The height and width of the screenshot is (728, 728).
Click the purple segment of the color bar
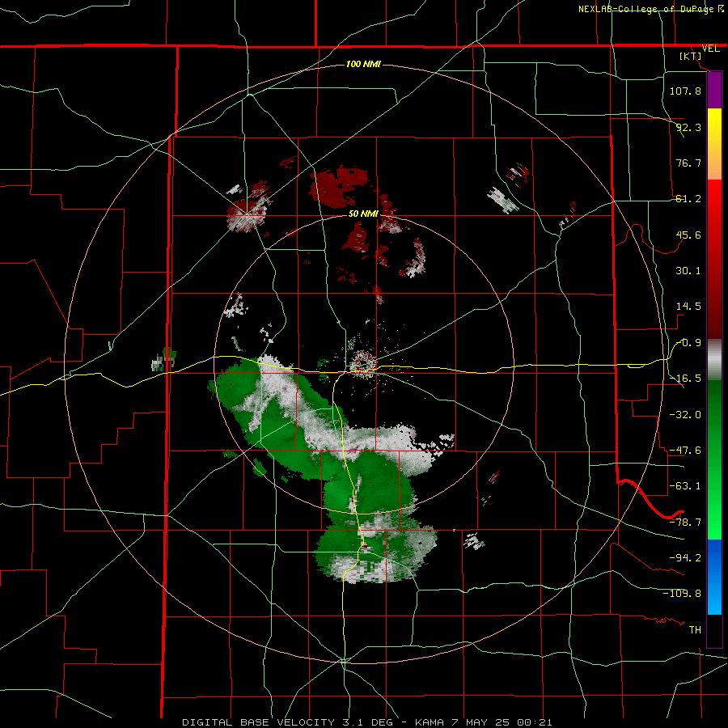tap(714, 91)
